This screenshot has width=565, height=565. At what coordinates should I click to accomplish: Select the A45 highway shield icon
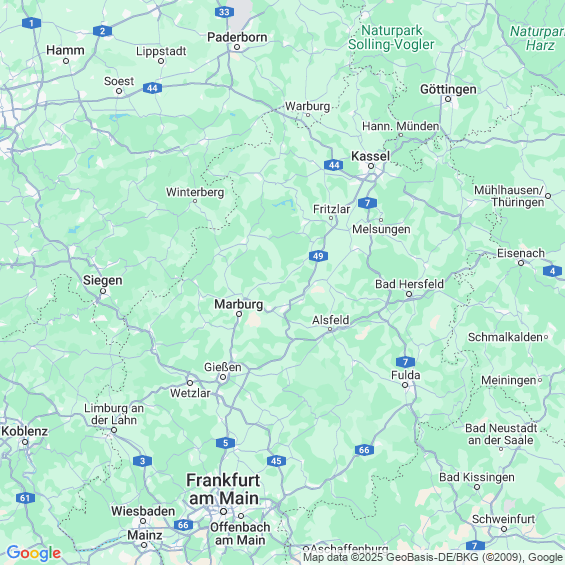(x=276, y=461)
